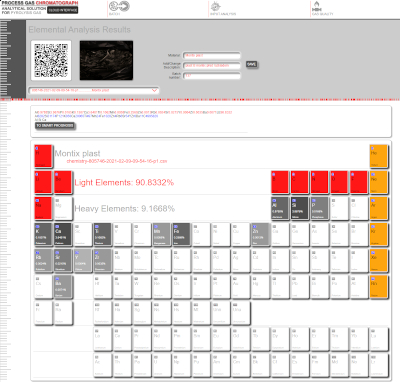Open the chemistry csv file link
Image resolution: width=400 pixels, height=382 pixels.
(117, 161)
